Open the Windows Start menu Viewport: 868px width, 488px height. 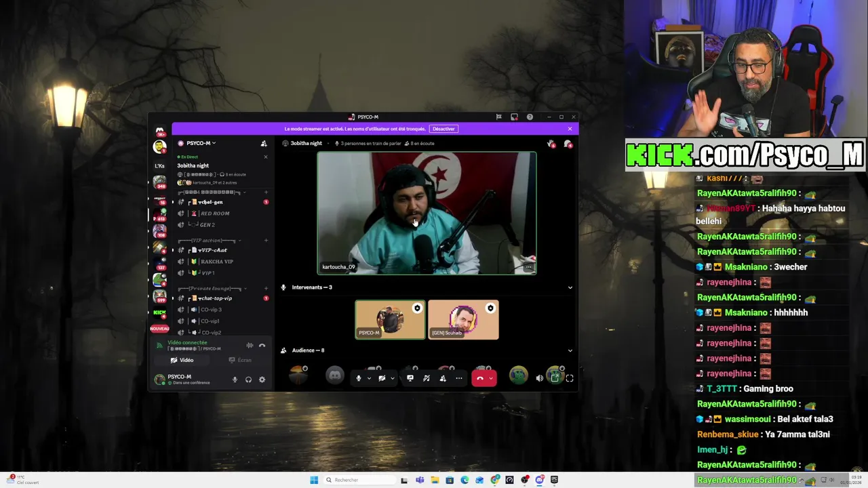[x=314, y=480]
